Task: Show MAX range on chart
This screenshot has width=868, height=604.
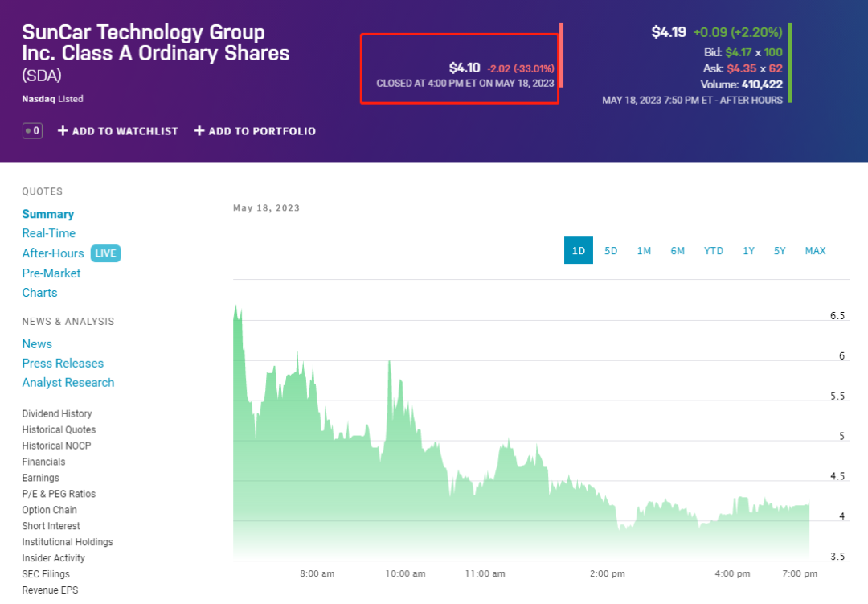Action: (x=816, y=250)
